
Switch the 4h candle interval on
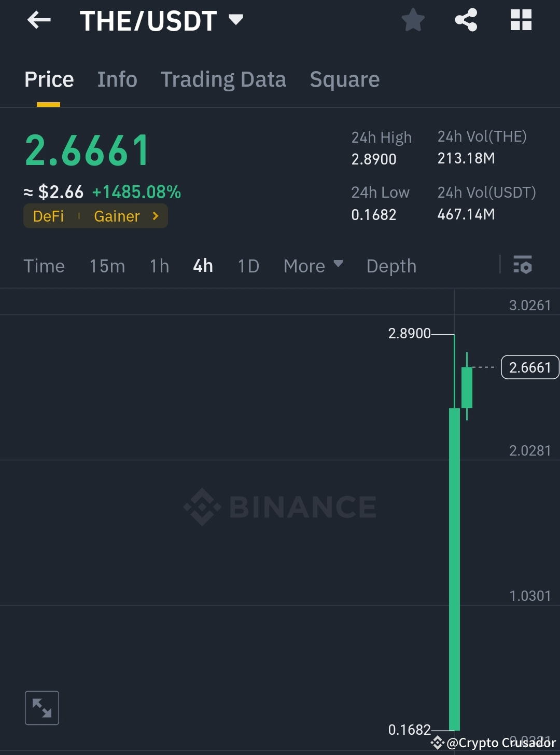point(202,266)
